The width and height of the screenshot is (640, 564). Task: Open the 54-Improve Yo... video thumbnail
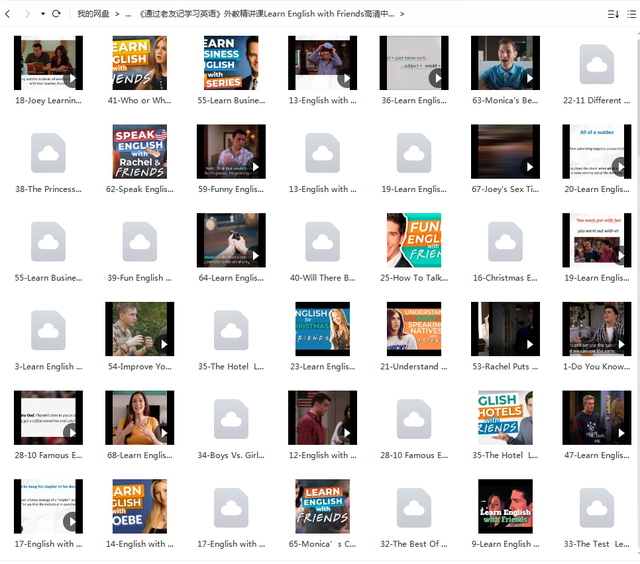pyautogui.click(x=140, y=329)
